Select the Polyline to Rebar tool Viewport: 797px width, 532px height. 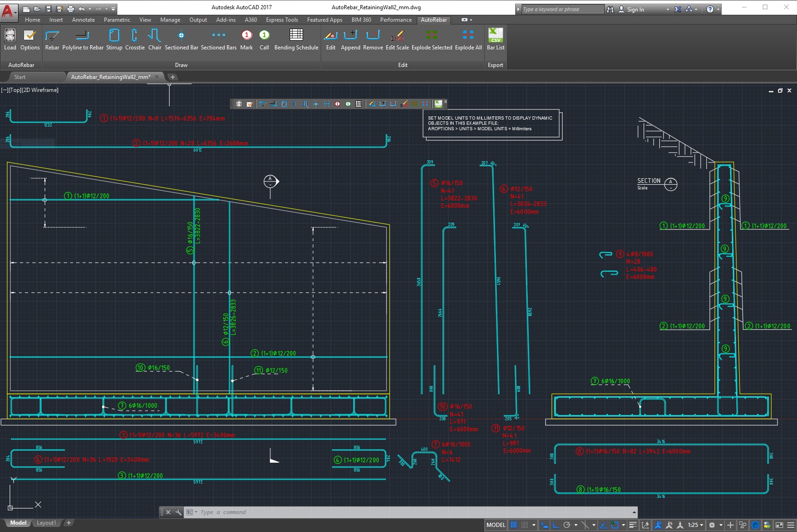point(83,39)
